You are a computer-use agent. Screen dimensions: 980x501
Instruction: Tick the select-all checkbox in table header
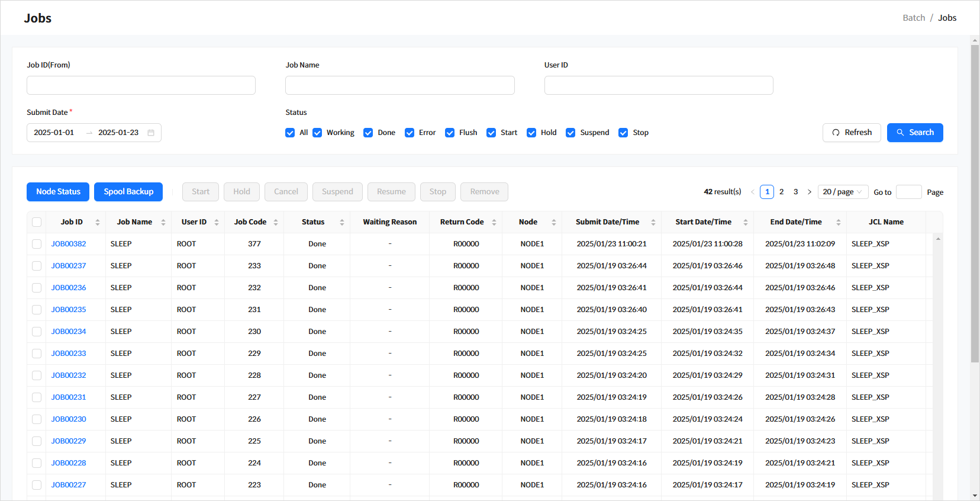(37, 222)
